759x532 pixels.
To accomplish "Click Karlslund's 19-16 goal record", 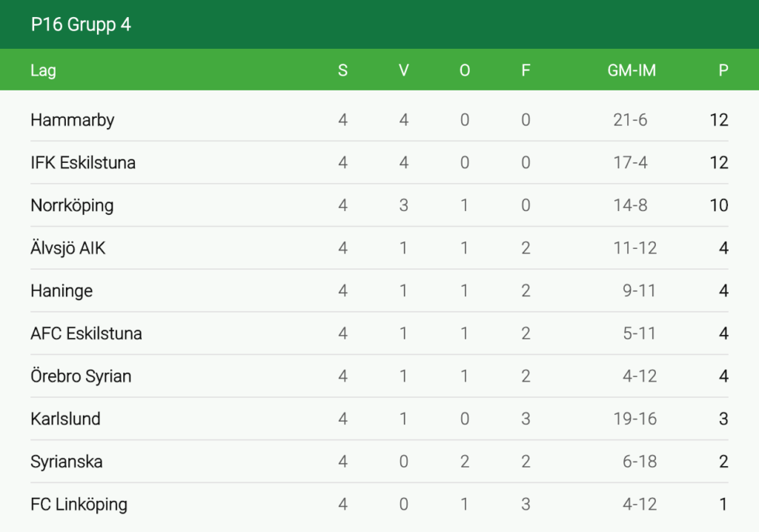I will [x=635, y=419].
